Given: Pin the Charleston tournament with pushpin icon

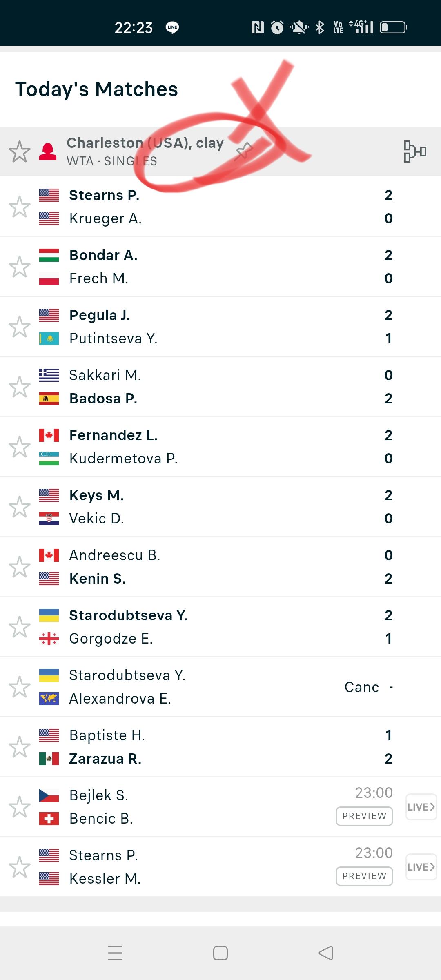Looking at the screenshot, I should [x=244, y=151].
